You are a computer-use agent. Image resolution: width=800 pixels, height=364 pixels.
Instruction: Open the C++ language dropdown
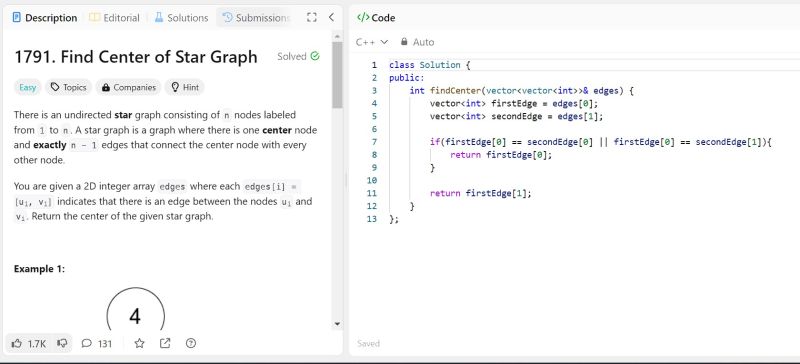(x=372, y=42)
